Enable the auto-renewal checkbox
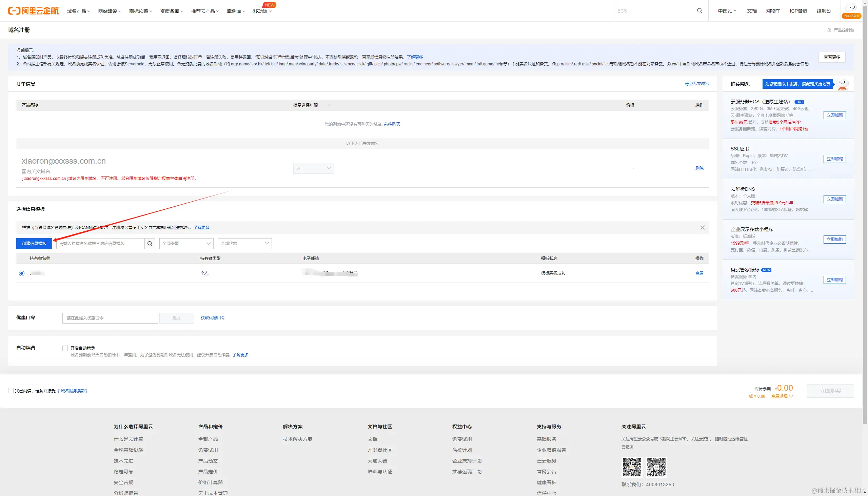The height and width of the screenshot is (496, 868). click(65, 348)
